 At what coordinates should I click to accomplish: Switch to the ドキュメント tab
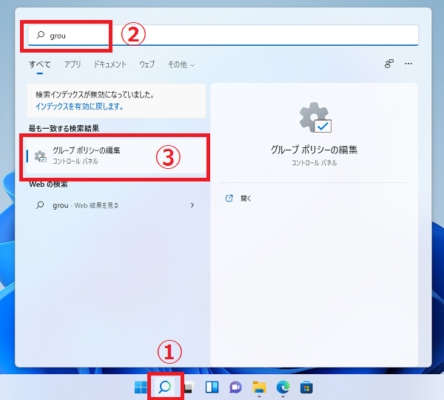pos(110,64)
